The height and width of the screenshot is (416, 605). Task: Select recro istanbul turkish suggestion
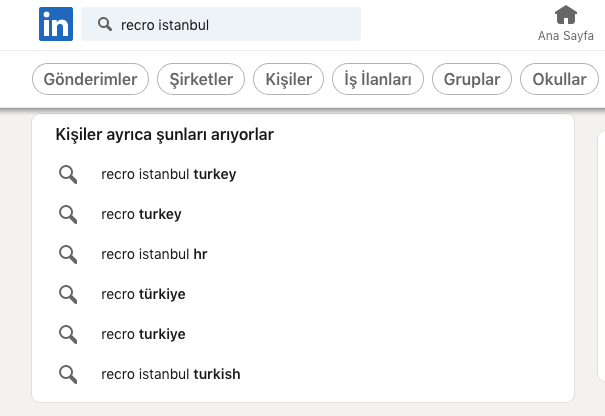170,374
